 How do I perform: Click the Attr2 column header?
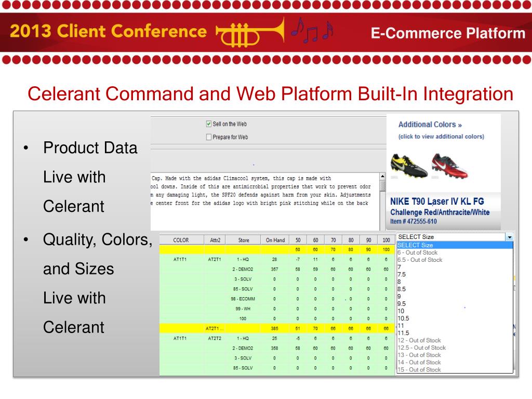pyautogui.click(x=215, y=240)
